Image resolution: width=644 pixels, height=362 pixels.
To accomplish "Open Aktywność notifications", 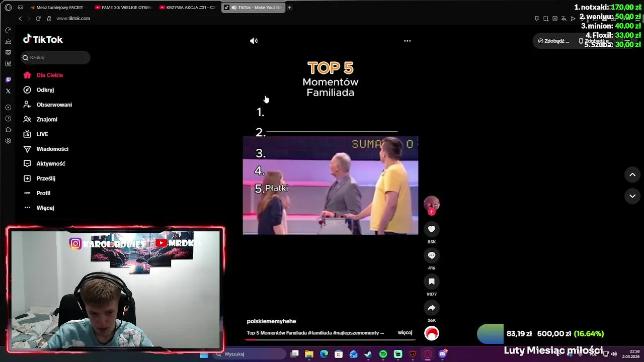I will pyautogui.click(x=44, y=163).
